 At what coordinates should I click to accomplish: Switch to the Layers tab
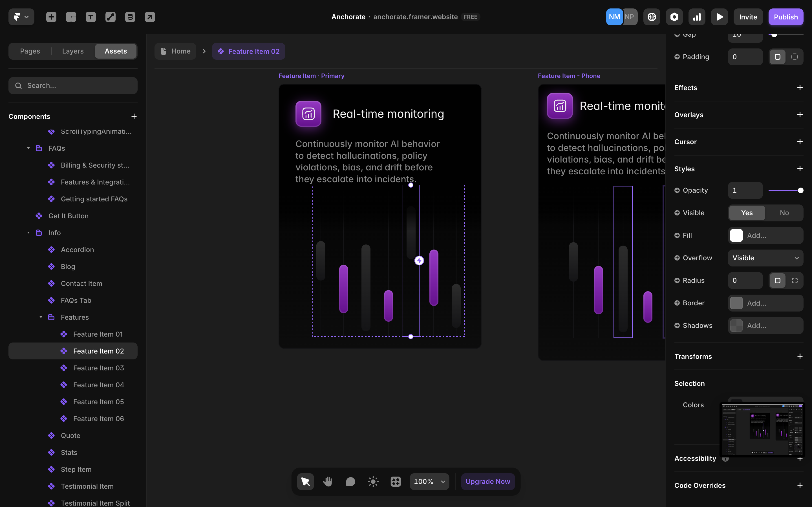73,51
